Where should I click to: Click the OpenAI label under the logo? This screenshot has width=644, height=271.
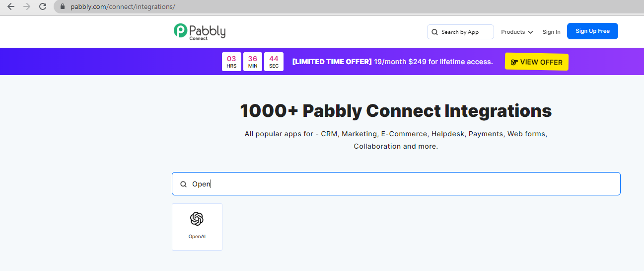(197, 237)
